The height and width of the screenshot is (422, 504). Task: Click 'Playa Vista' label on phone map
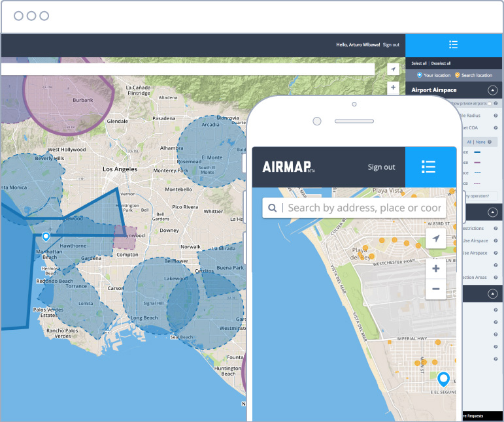(x=388, y=191)
